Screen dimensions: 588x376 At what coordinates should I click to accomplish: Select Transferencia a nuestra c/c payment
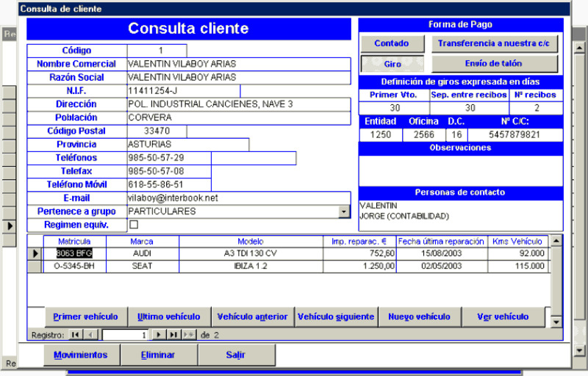(x=494, y=43)
